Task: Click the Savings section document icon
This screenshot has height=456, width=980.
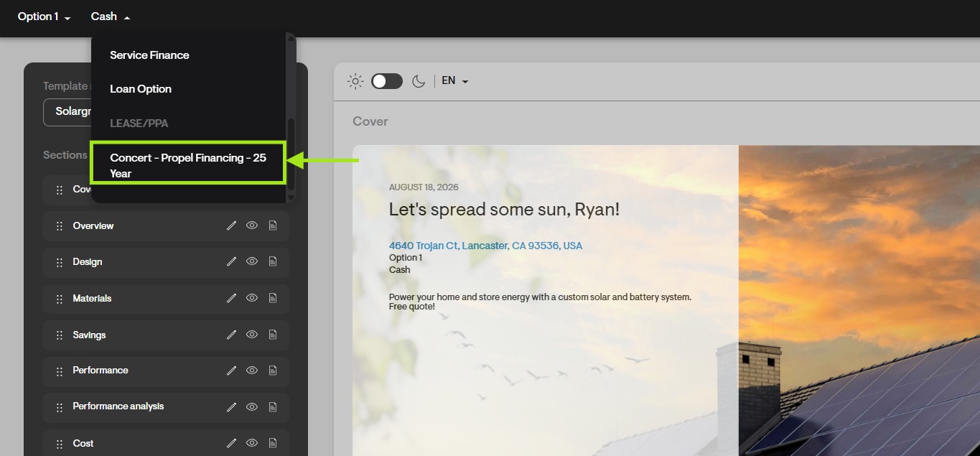Action: 273,335
